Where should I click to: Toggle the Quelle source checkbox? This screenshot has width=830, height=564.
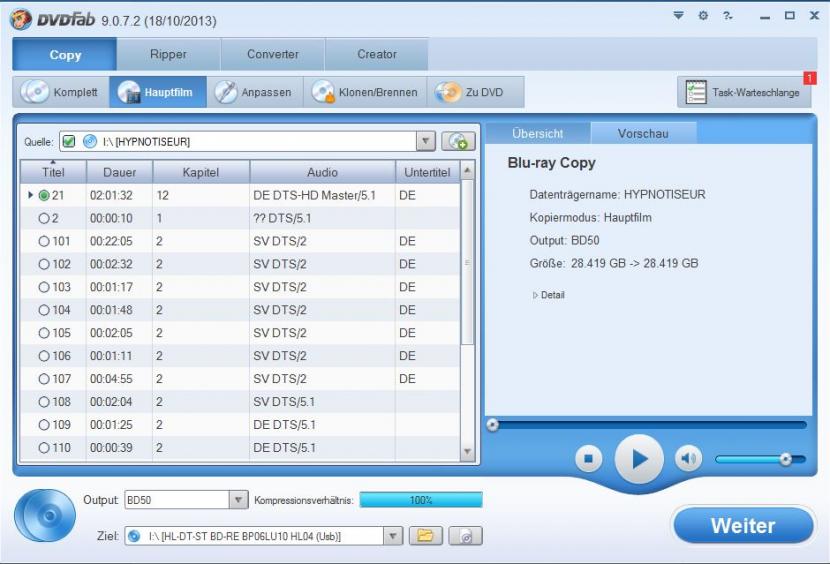68,142
